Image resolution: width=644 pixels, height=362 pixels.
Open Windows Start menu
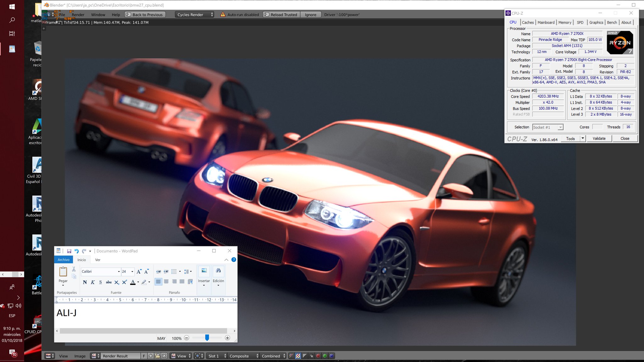12,7
